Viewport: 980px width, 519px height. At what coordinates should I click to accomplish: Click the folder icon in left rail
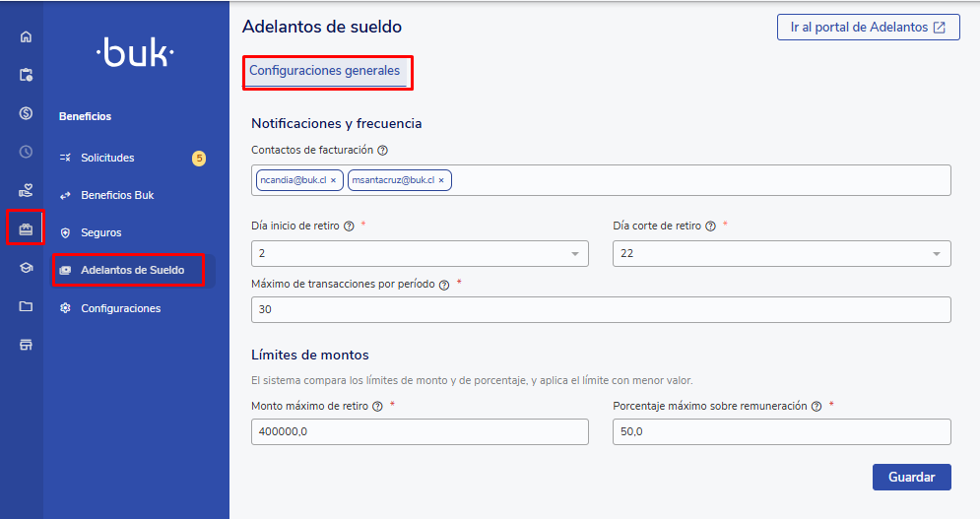point(26,306)
